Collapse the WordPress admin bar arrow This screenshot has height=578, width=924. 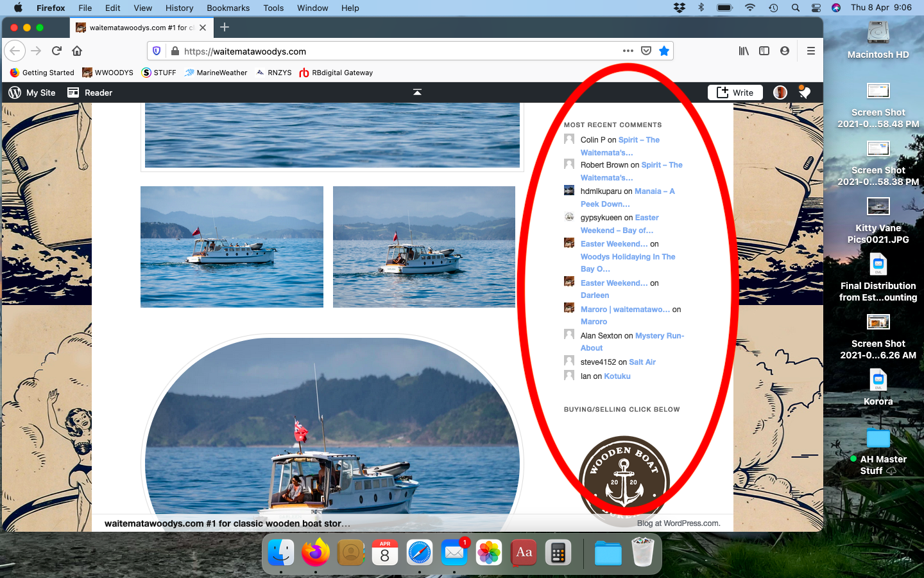[417, 92]
